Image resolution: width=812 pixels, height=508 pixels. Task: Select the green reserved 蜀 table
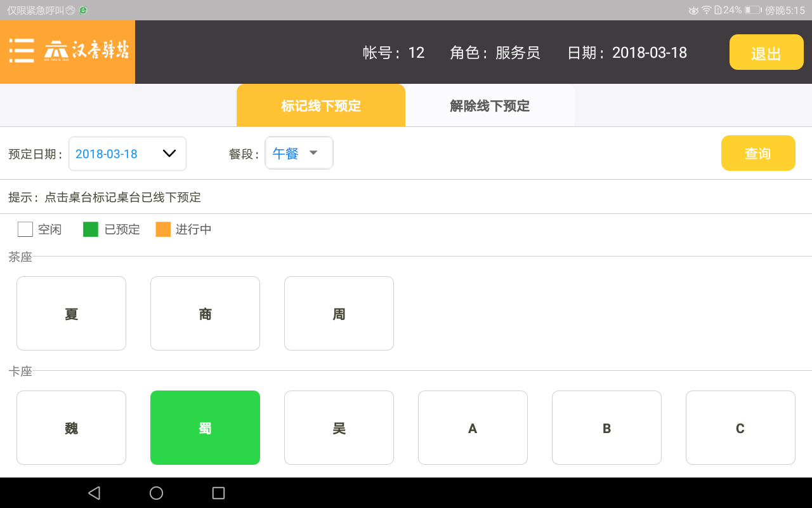[x=205, y=427]
